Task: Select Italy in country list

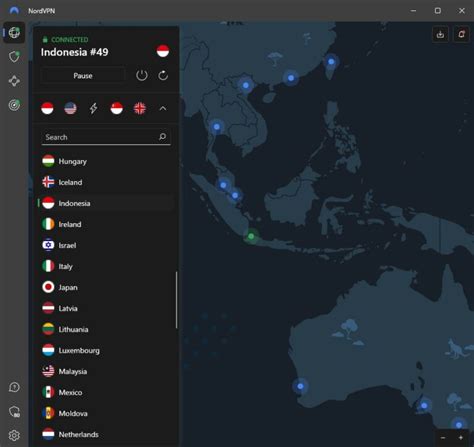Action: pos(106,266)
